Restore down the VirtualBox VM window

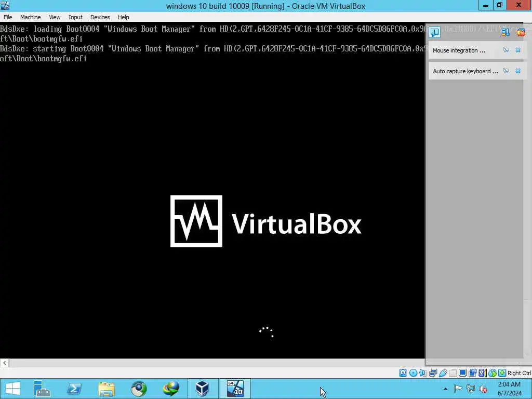[x=499, y=5]
